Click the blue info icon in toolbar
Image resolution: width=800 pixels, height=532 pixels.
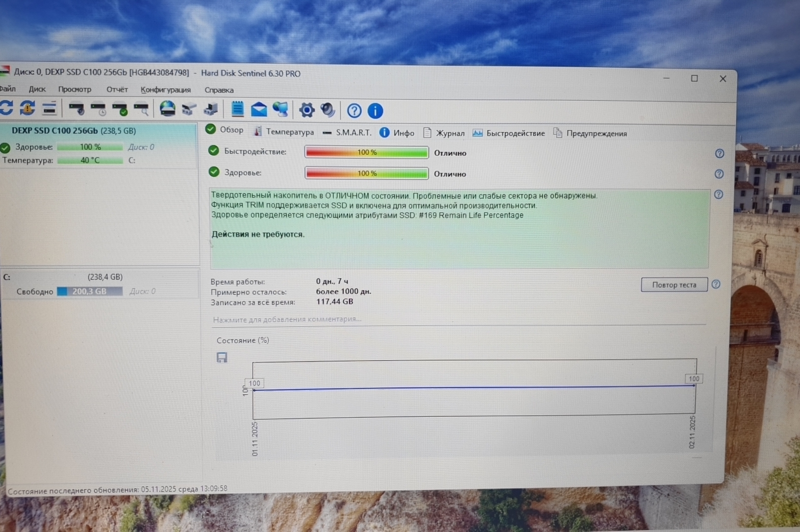(x=375, y=111)
